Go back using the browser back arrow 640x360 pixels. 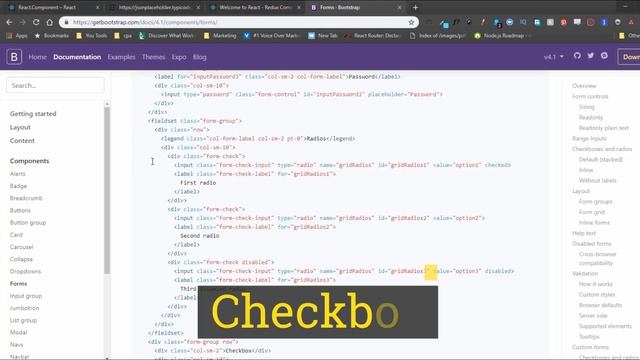point(9,22)
